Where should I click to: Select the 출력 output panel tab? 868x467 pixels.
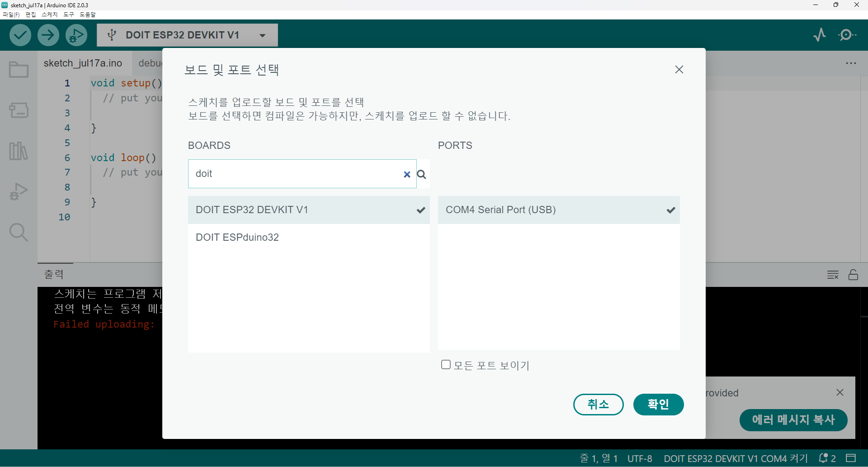[x=54, y=274]
